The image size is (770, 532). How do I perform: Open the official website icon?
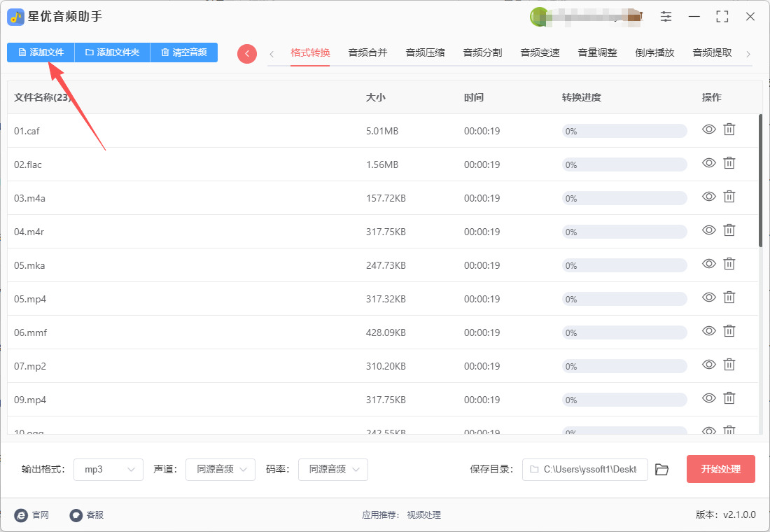21,515
